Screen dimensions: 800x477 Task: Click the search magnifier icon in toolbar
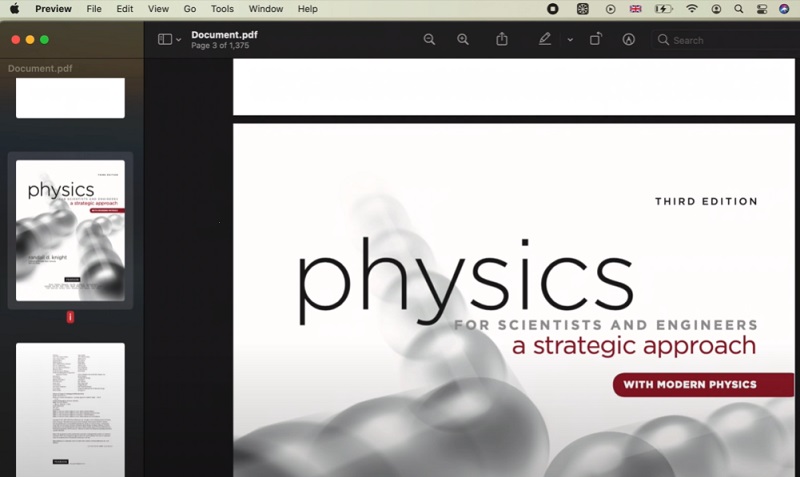pos(663,40)
